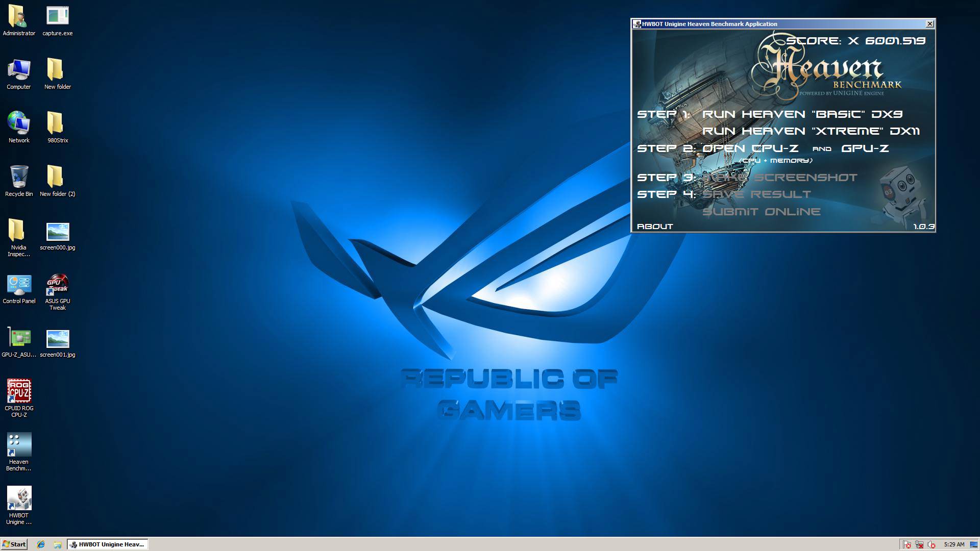The image size is (980, 551).
Task: Select the 'New folder (2)' icon
Action: (57, 181)
